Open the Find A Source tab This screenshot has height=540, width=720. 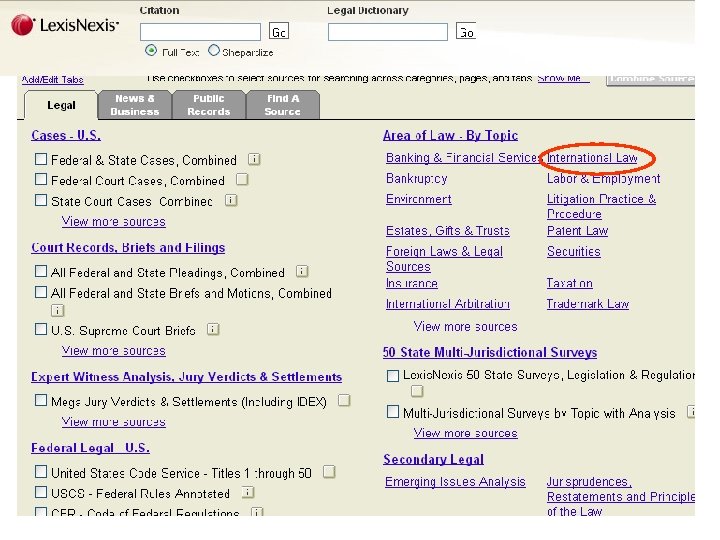pos(282,105)
